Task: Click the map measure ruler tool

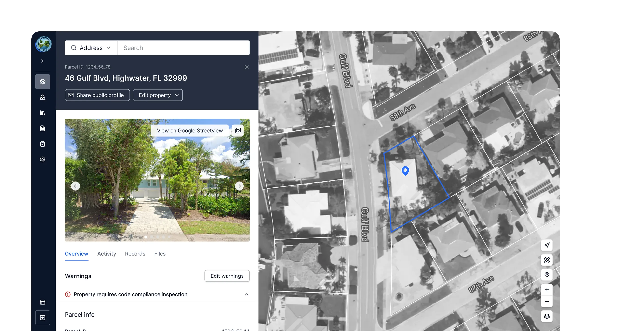Action: pyautogui.click(x=547, y=260)
